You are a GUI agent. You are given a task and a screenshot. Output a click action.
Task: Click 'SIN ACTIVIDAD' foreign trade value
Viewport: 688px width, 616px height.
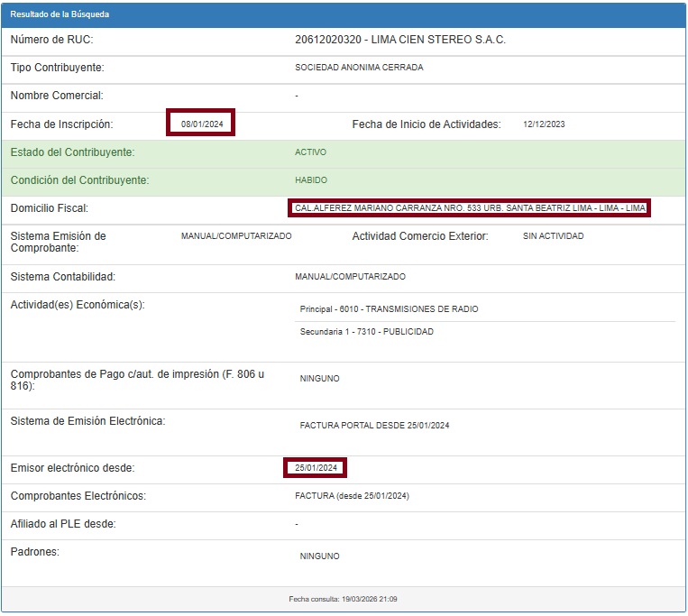point(553,236)
